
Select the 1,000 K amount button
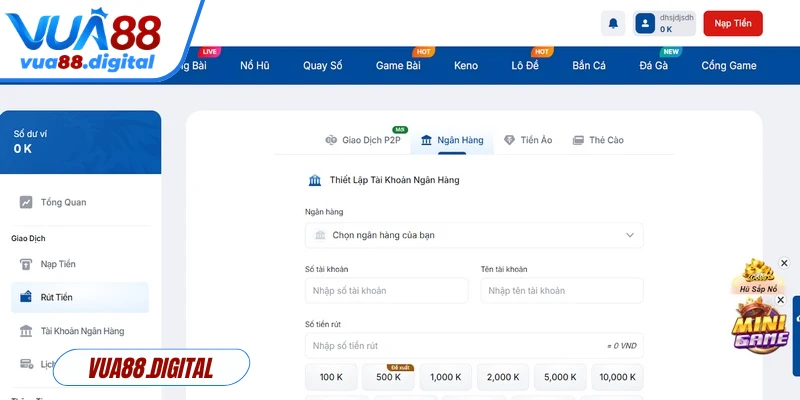tap(445, 377)
